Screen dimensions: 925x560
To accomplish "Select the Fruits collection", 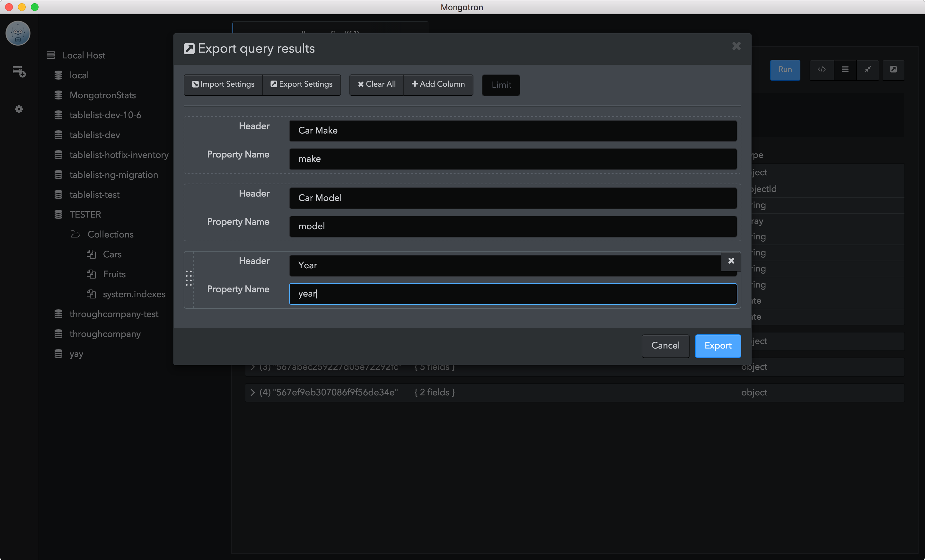I will point(114,274).
